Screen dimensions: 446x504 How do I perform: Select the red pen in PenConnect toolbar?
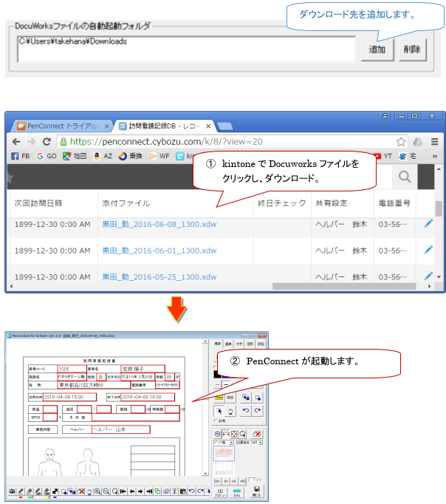(x=21, y=491)
